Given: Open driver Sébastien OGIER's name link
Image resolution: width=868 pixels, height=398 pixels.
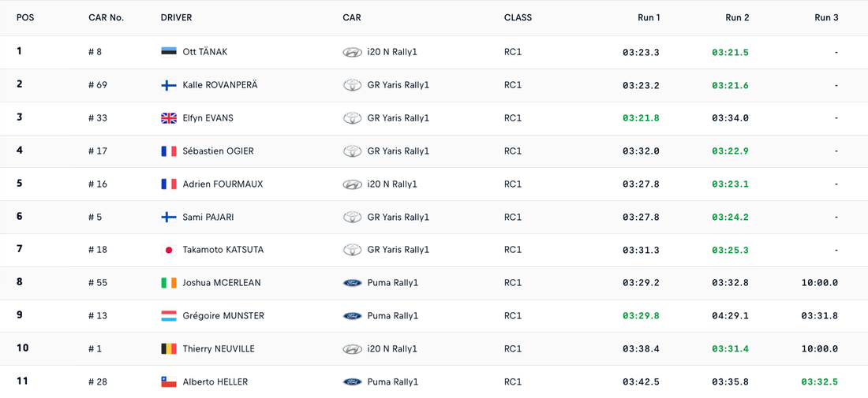Looking at the screenshot, I should (x=218, y=151).
